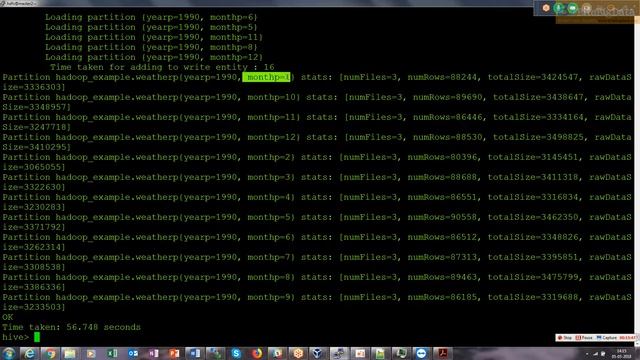Click the 'Loading partition {yearp=1990, monthp=6}' line
This screenshot has width=640, height=360.
[151, 17]
